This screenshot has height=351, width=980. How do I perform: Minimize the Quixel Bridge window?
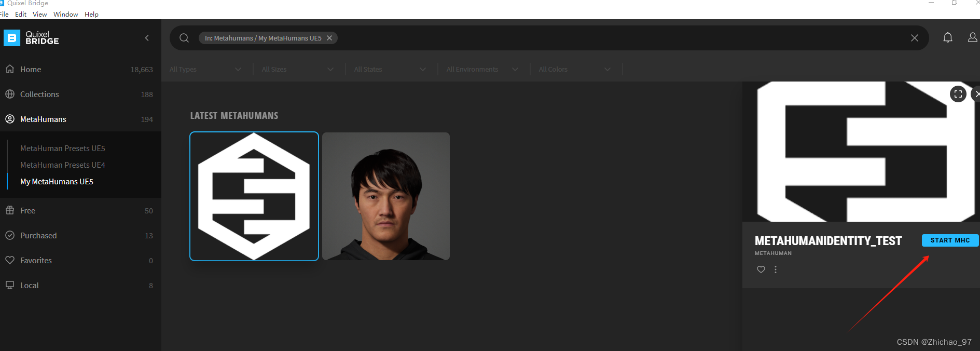[931, 3]
